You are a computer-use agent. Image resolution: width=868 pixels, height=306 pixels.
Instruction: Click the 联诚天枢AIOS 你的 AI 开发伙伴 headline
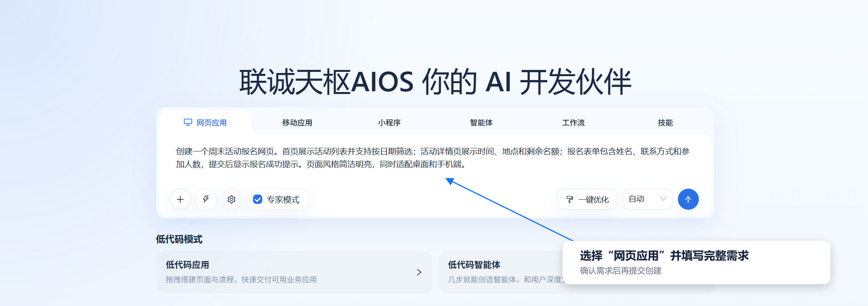pos(435,82)
